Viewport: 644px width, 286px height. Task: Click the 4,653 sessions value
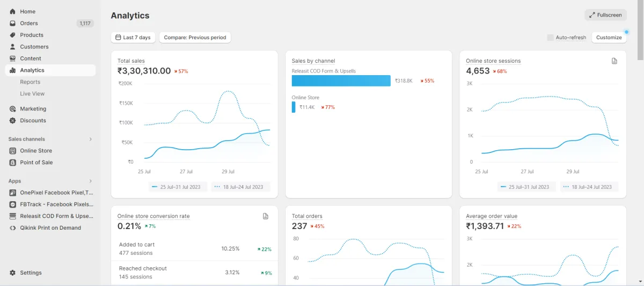(478, 71)
